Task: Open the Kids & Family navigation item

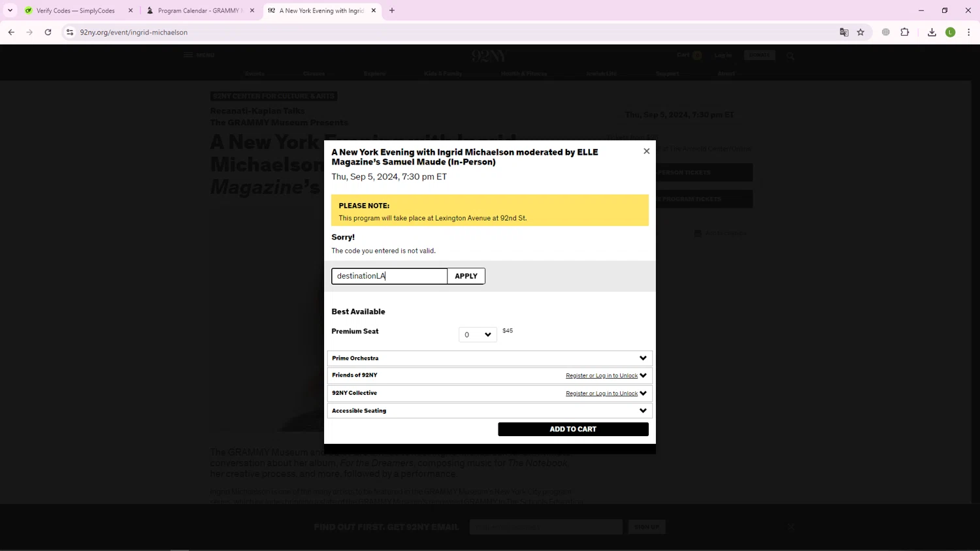Action: (x=443, y=74)
